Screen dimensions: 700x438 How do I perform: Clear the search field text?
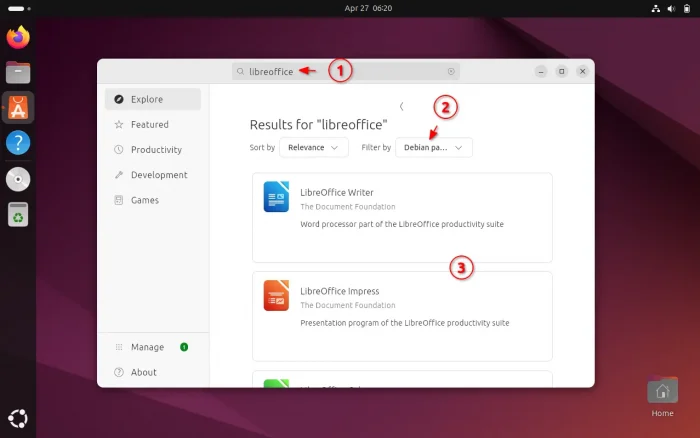[451, 72]
